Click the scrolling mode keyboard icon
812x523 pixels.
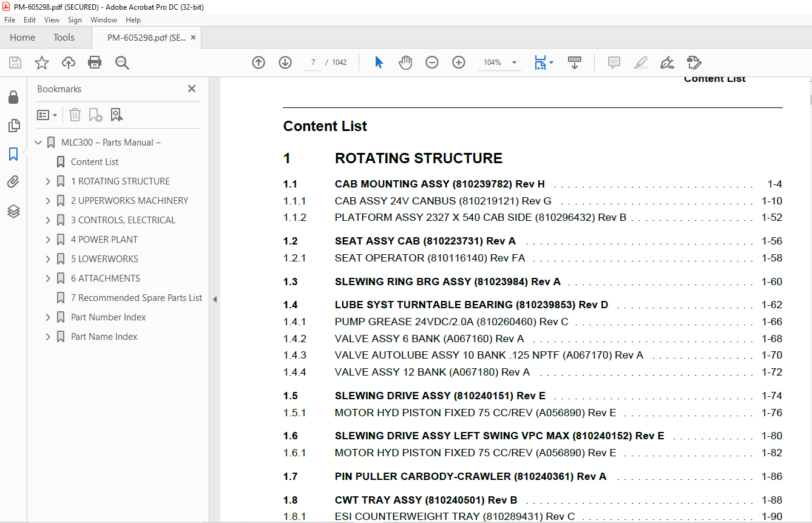point(575,62)
